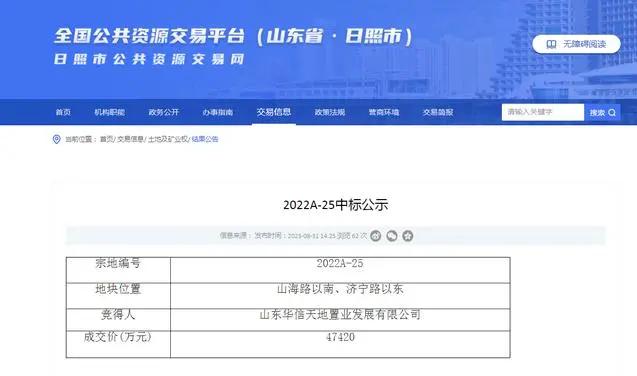Click the 搜索 search button
Screen dimensions: 637x376
pos(602,112)
